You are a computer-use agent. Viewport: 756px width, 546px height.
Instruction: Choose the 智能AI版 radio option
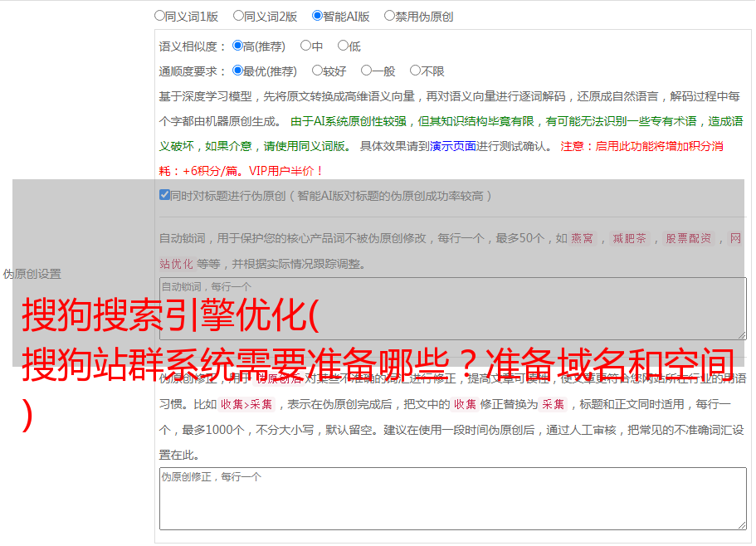coord(317,16)
